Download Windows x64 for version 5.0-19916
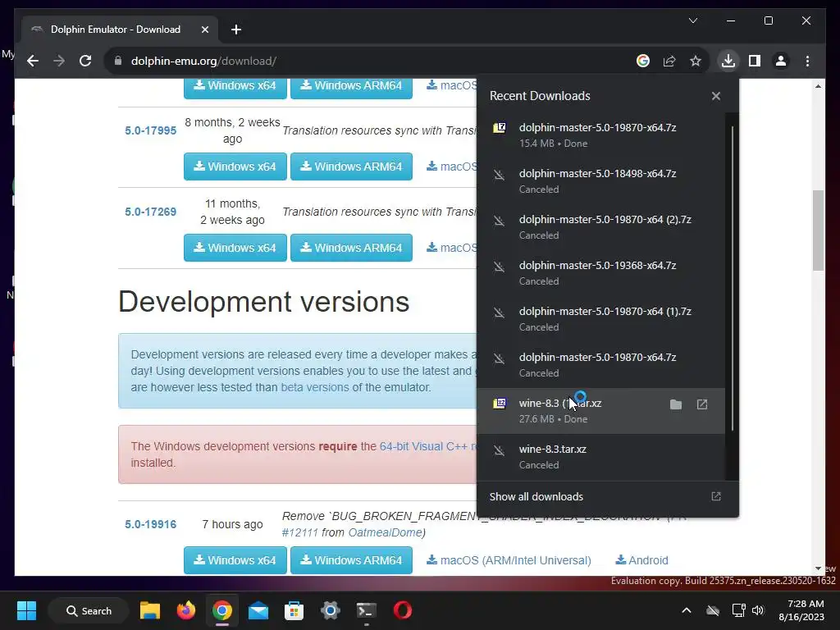Screen dimensions: 840x630 coord(235,560)
